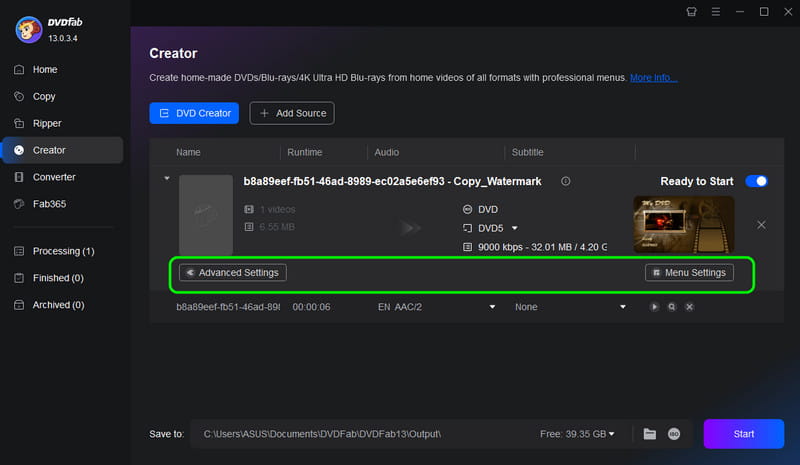800x465 pixels.
Task: Click the Audio column header
Action: click(387, 152)
